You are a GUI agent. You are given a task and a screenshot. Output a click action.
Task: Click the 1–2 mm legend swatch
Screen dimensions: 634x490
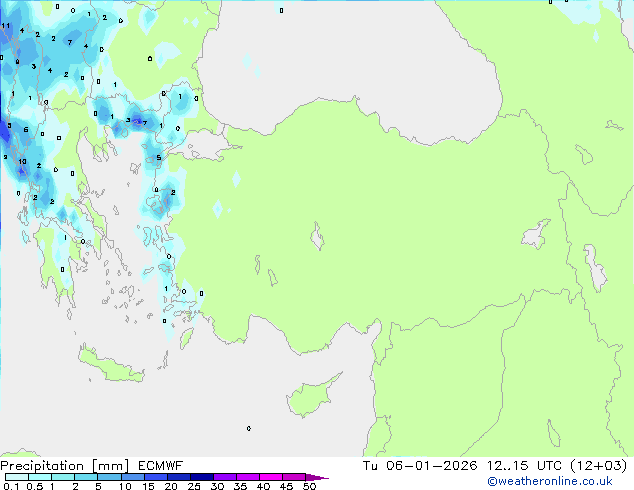pos(63,477)
